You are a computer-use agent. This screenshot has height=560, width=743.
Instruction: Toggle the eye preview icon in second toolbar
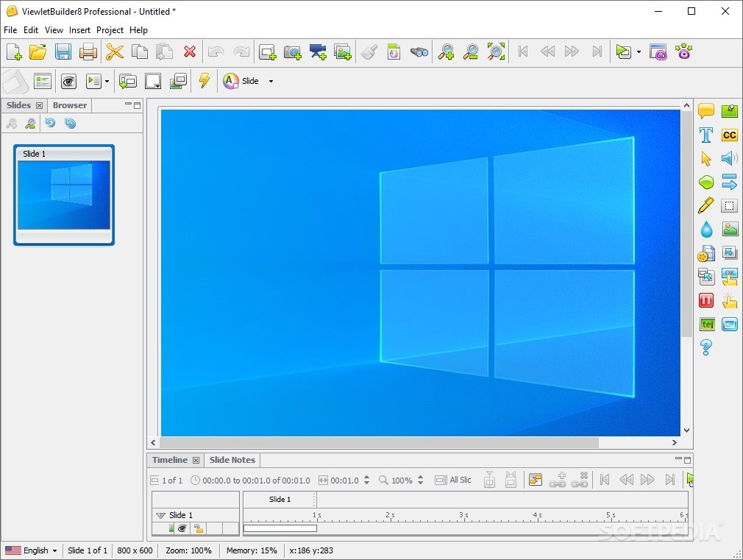68,82
